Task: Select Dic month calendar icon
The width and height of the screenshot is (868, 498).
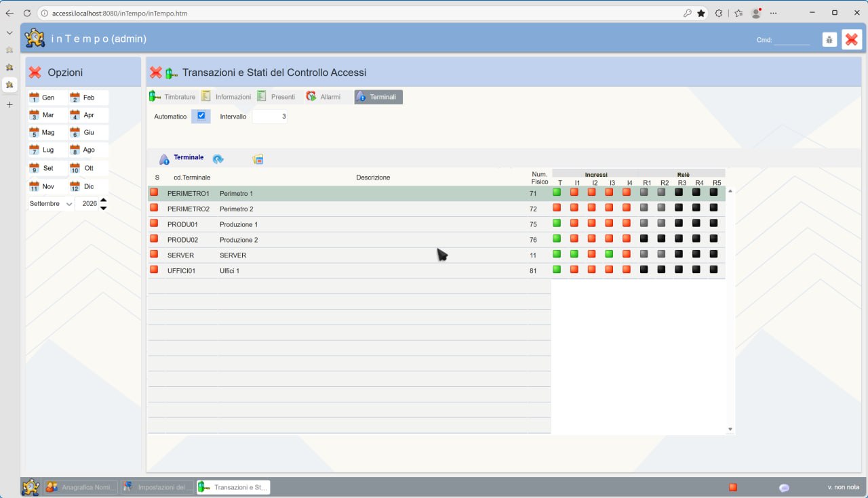Action: pos(75,186)
